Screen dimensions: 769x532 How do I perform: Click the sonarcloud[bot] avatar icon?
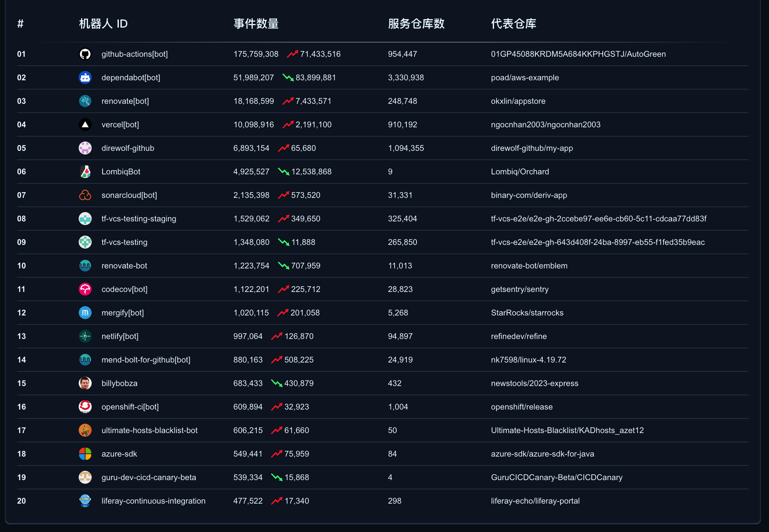pos(85,195)
